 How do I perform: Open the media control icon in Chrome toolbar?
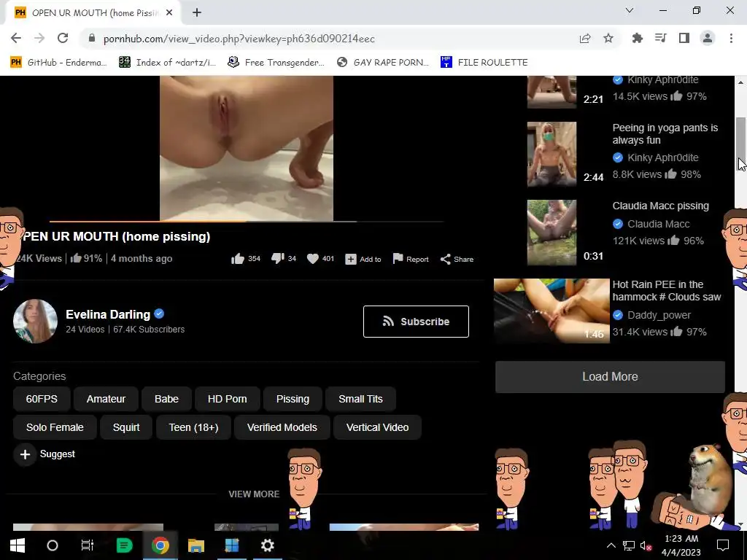click(661, 38)
